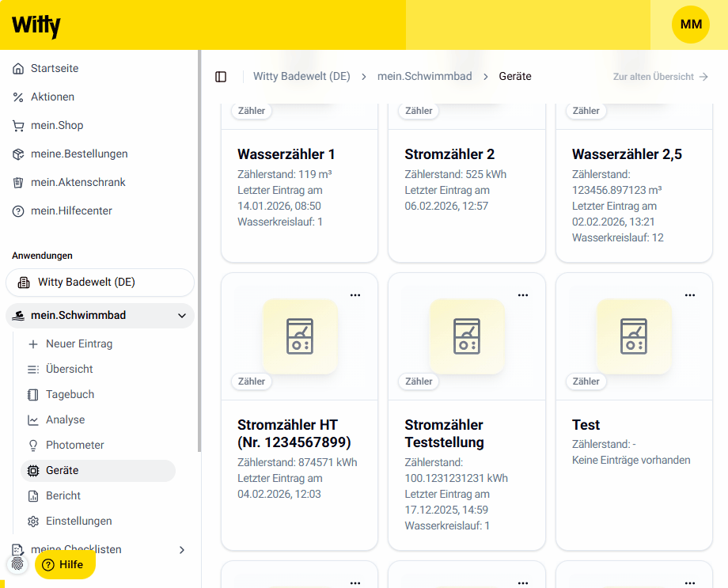Click the Hilfe button

pos(65,565)
